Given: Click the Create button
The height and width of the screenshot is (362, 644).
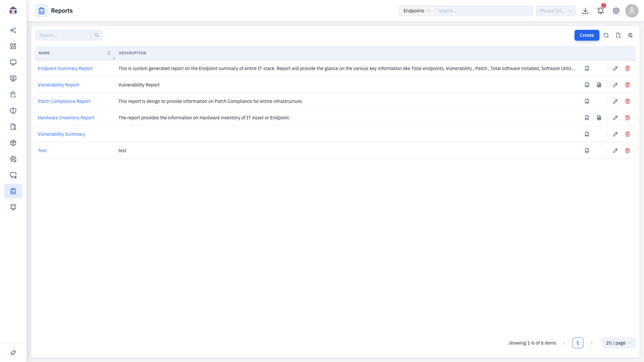Looking at the screenshot, I should 587,35.
